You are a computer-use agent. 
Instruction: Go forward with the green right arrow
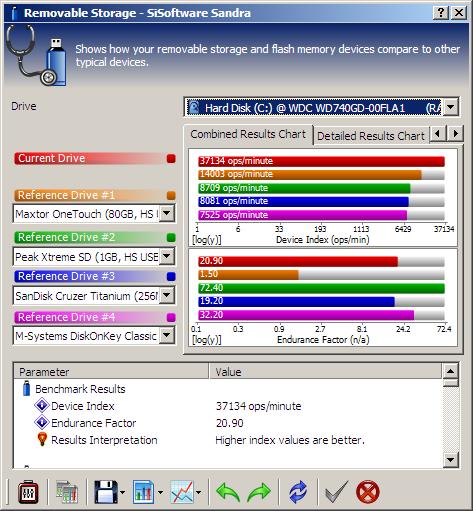coord(259,492)
